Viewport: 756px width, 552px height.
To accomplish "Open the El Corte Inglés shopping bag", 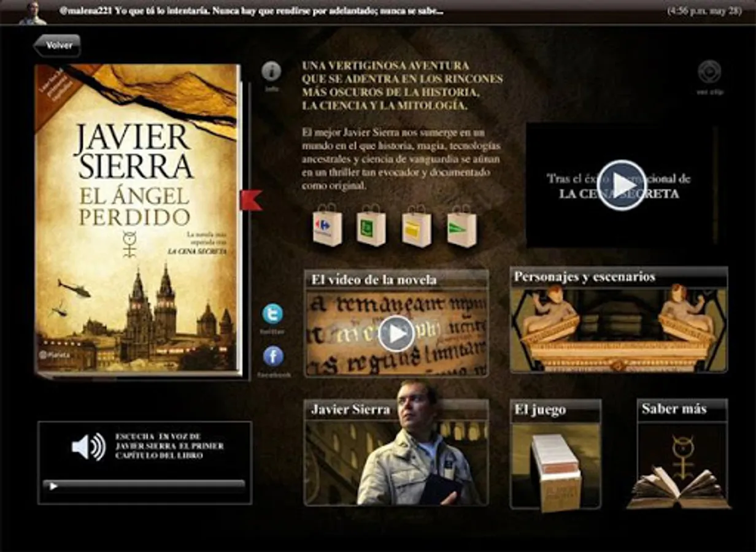I will 461,226.
